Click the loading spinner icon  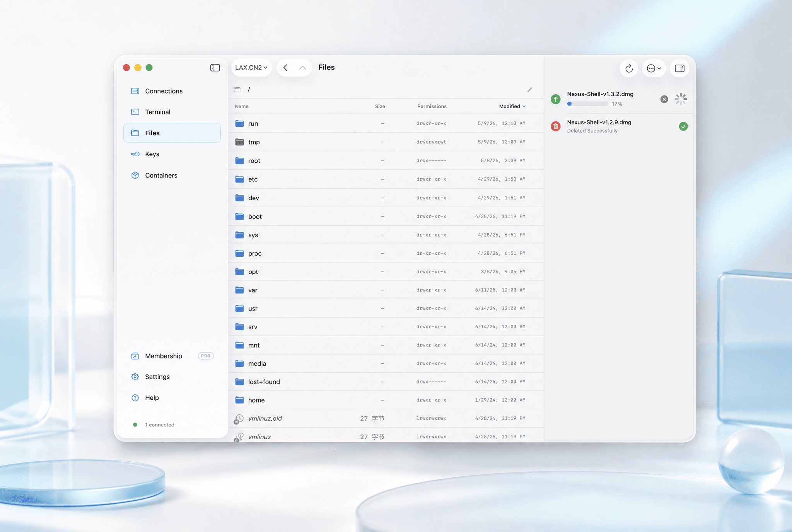point(681,99)
